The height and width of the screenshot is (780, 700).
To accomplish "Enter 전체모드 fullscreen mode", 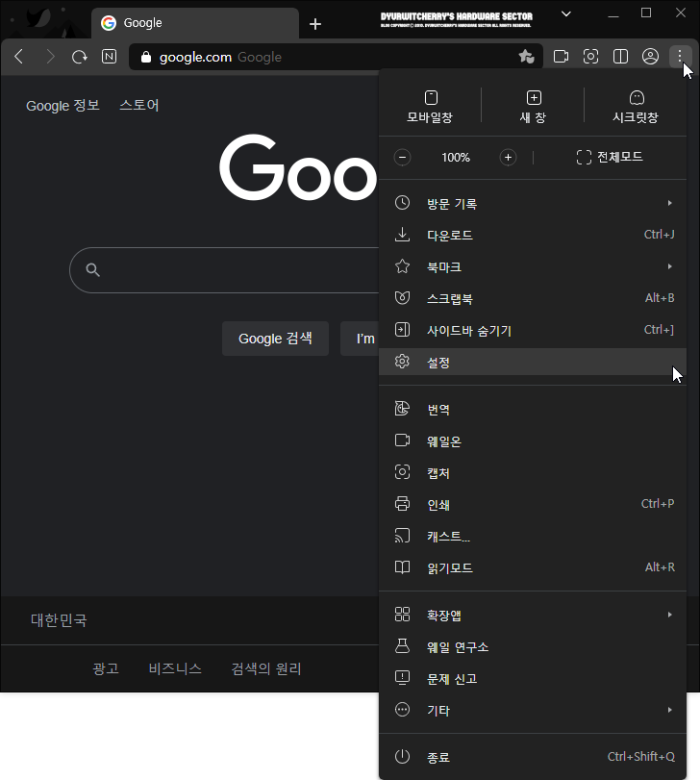I will coord(610,157).
